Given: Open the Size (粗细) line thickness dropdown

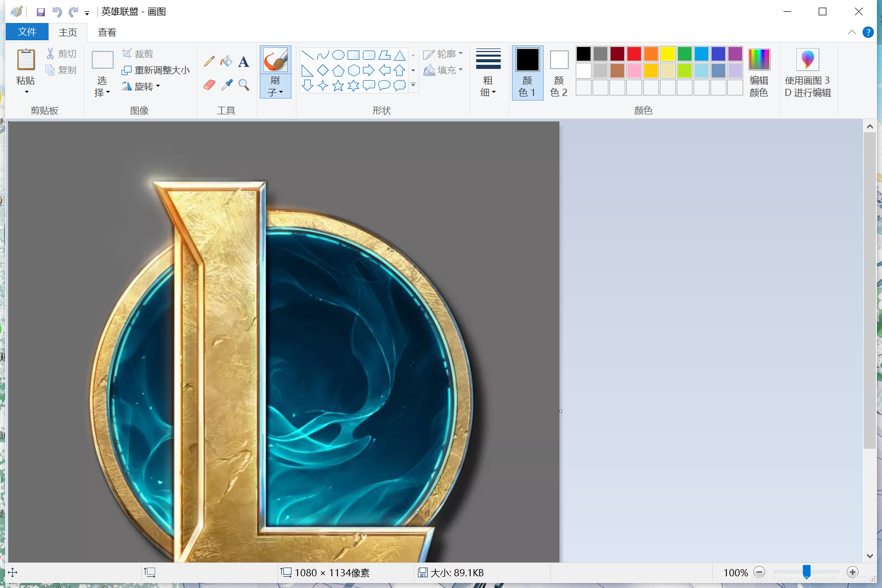Looking at the screenshot, I should point(488,73).
